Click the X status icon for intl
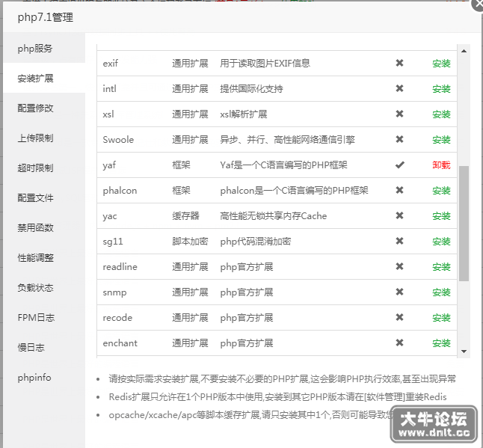The width and height of the screenshot is (483, 448). (x=399, y=88)
